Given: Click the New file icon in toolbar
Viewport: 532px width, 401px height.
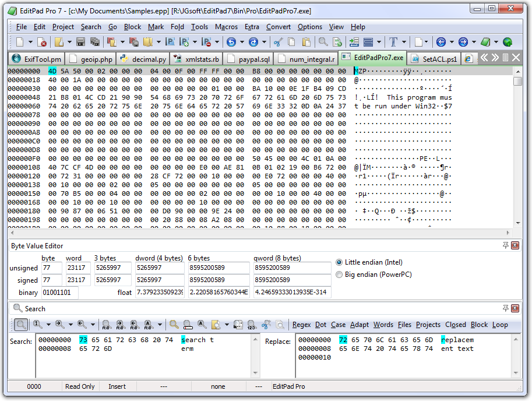Looking at the screenshot, I should [x=20, y=42].
